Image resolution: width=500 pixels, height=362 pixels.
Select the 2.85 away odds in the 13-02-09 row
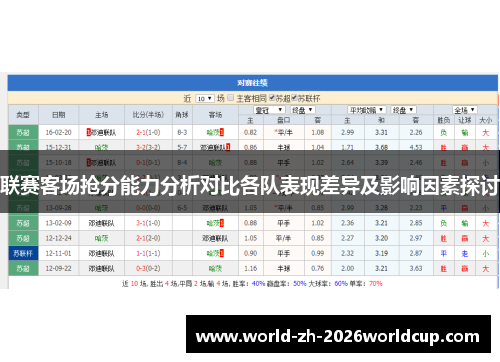[x=416, y=223]
